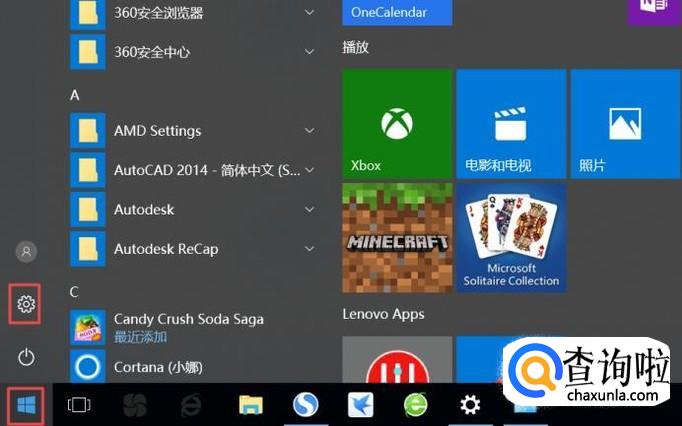
Task: Open Microsoft Solitaire Collection tile
Action: point(511,237)
